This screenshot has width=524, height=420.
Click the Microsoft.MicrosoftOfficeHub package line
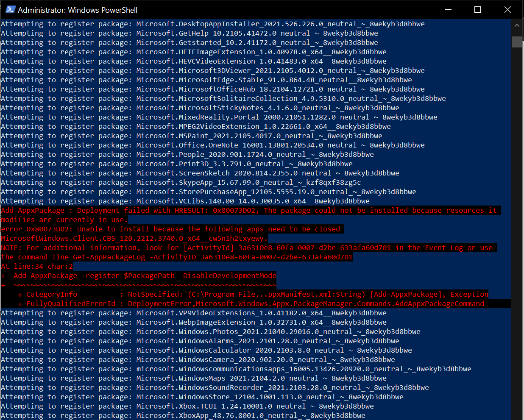pyautogui.click(x=213, y=89)
